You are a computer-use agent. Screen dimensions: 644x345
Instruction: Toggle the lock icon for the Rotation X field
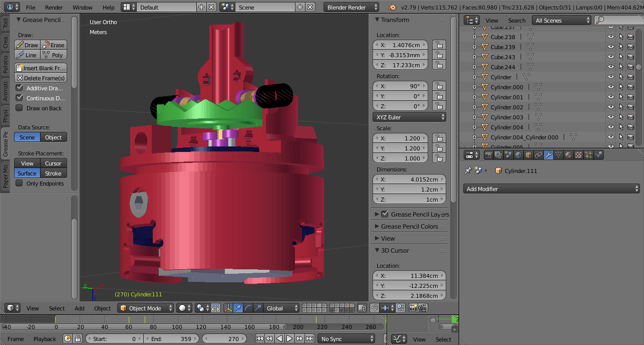(439, 86)
